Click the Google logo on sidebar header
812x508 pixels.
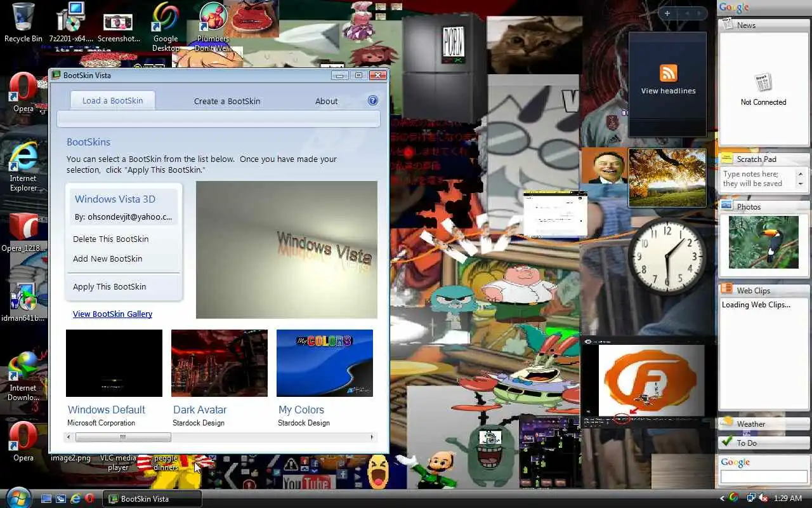point(734,8)
